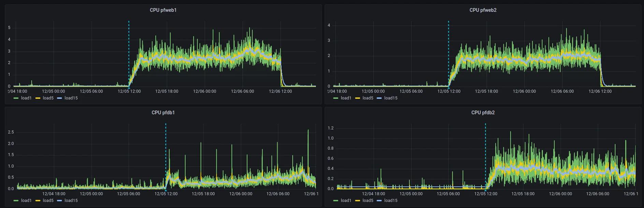Click yellow load5 color swatch in CPU pfdb2 legend
The height and width of the screenshot is (208, 644).
pos(357,200)
